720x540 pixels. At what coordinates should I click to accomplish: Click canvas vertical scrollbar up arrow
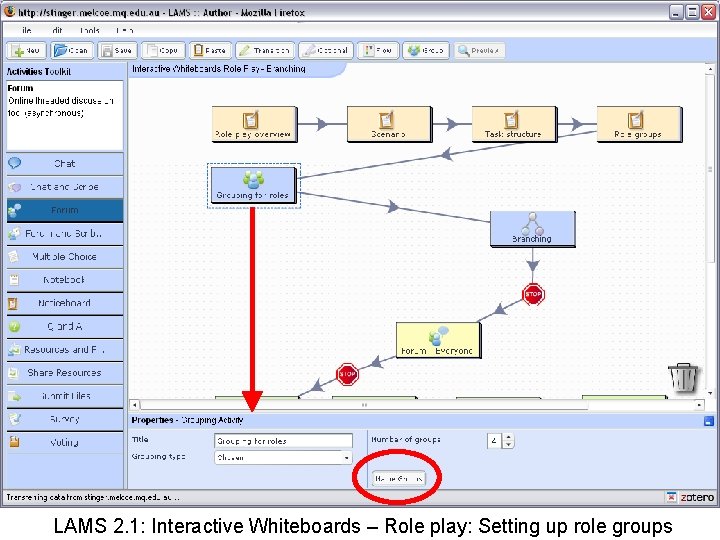[710, 69]
